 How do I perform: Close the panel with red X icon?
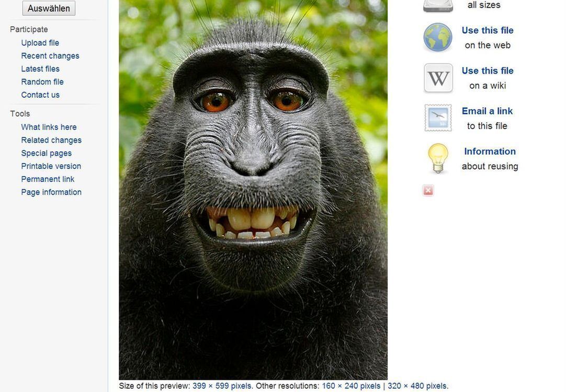click(x=428, y=191)
